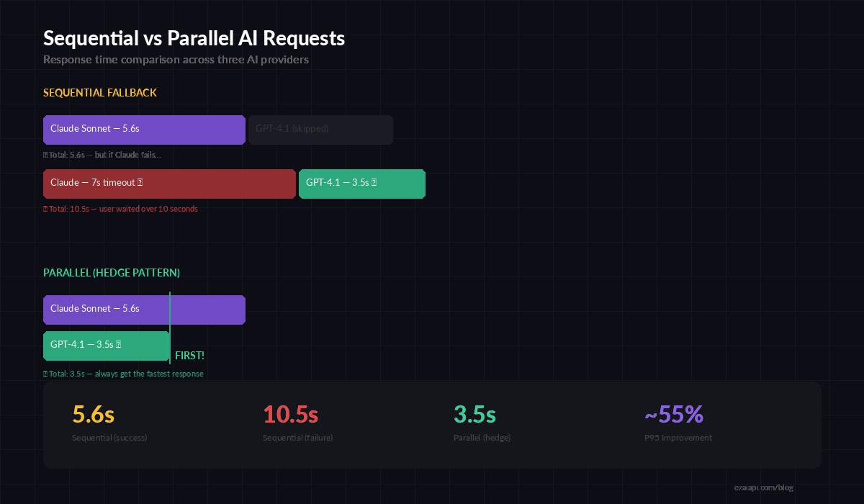Click the checkmark icon on sequential GPT-4.1 bar

(x=372, y=183)
